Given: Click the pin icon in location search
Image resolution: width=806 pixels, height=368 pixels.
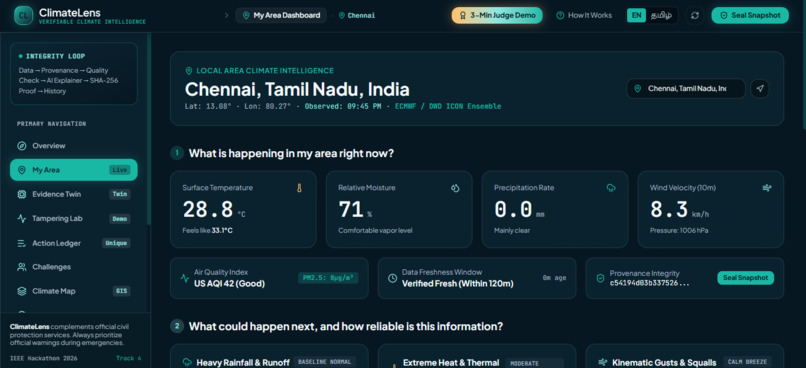Looking at the screenshot, I should coord(637,88).
